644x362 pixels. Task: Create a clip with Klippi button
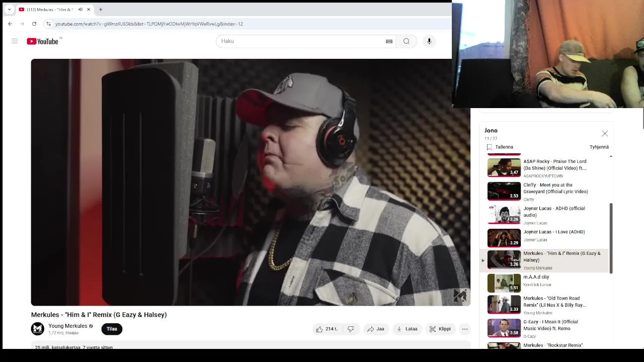[440, 329]
